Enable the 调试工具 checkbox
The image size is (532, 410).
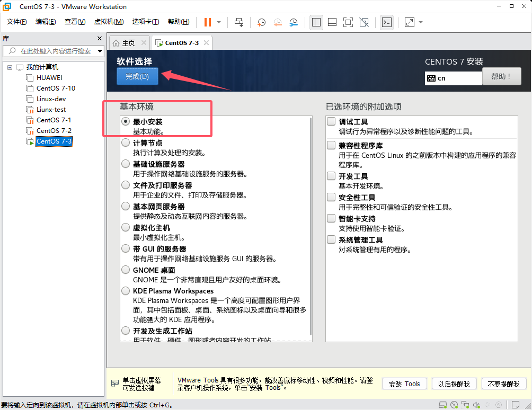pyautogui.click(x=331, y=121)
